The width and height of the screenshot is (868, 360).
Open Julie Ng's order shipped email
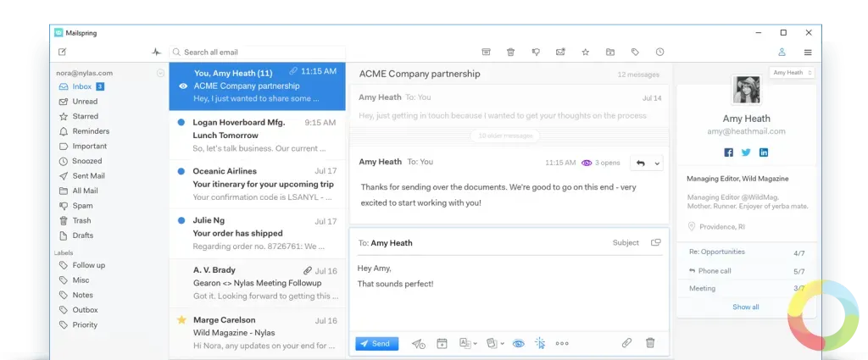click(x=258, y=233)
